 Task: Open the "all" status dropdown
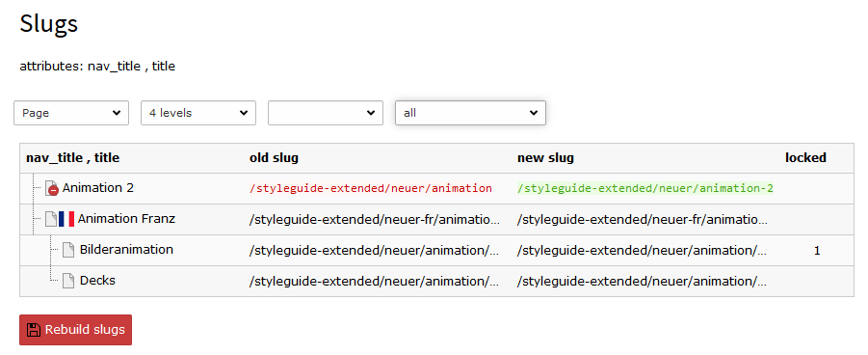click(470, 113)
